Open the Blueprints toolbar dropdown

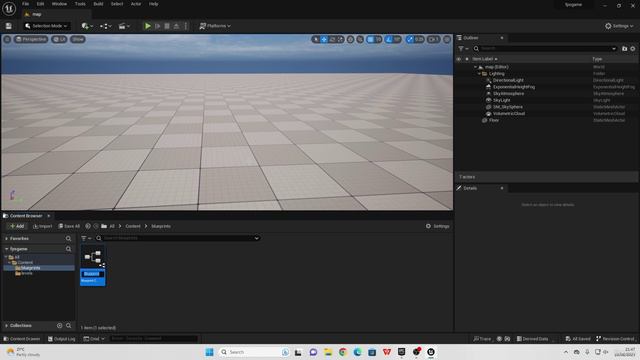pos(105,26)
